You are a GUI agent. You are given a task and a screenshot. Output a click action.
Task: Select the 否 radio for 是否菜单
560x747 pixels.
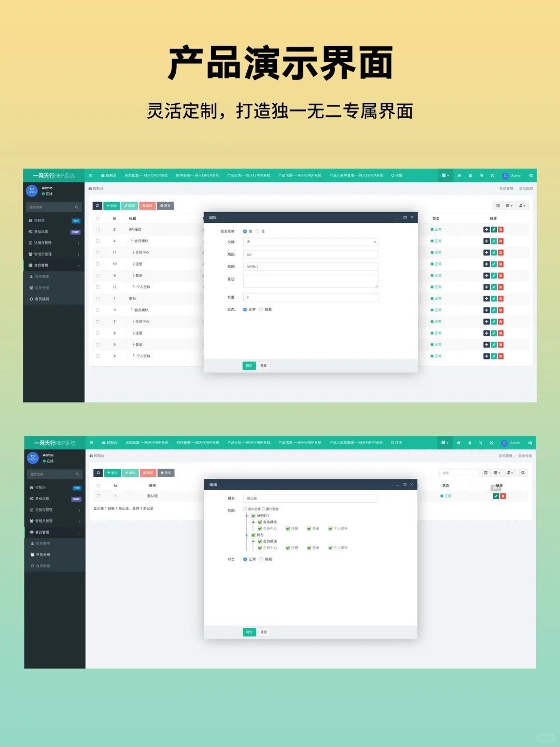pyautogui.click(x=258, y=231)
